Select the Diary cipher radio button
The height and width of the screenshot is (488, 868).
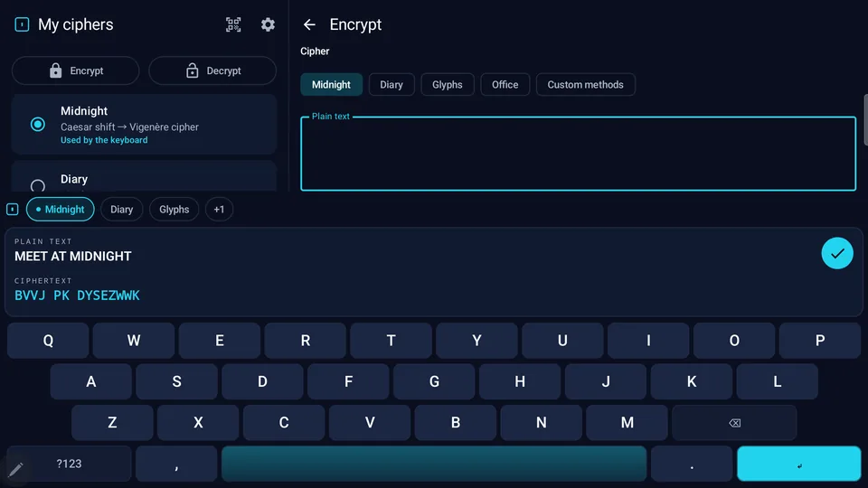click(38, 186)
